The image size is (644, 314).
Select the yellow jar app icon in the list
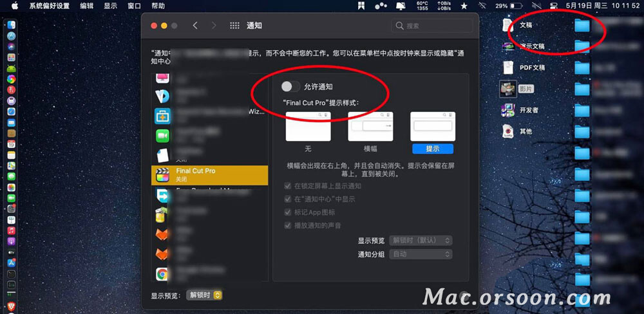[x=160, y=215]
